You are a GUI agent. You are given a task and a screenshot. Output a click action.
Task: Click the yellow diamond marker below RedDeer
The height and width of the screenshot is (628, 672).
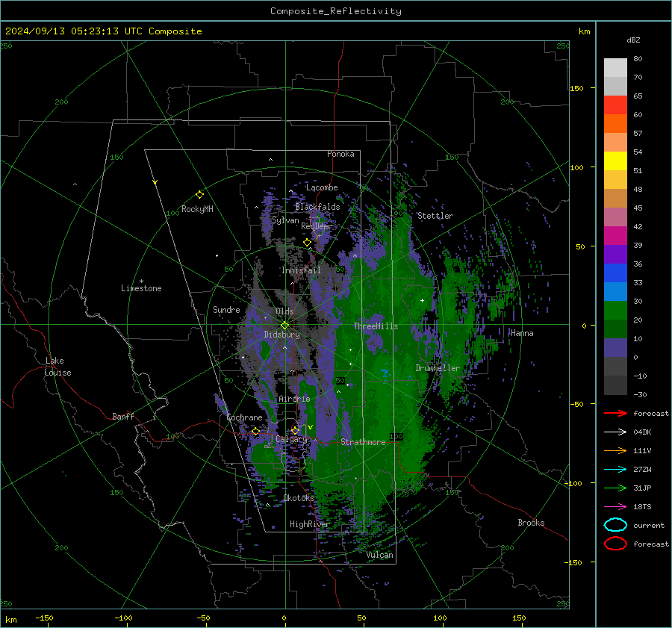coord(307,243)
